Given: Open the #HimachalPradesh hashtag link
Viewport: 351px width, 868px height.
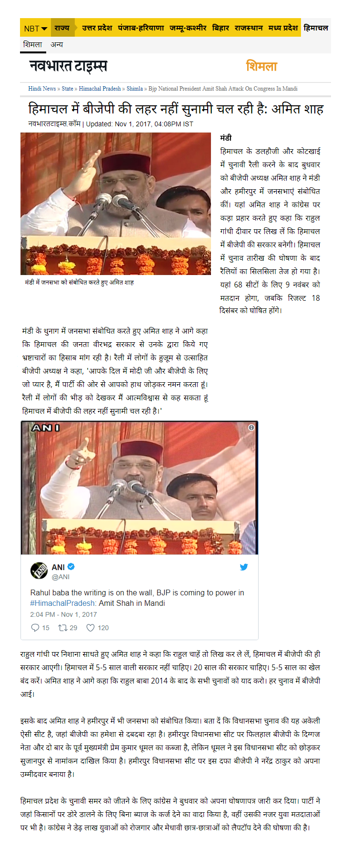Looking at the screenshot, I should (x=63, y=603).
